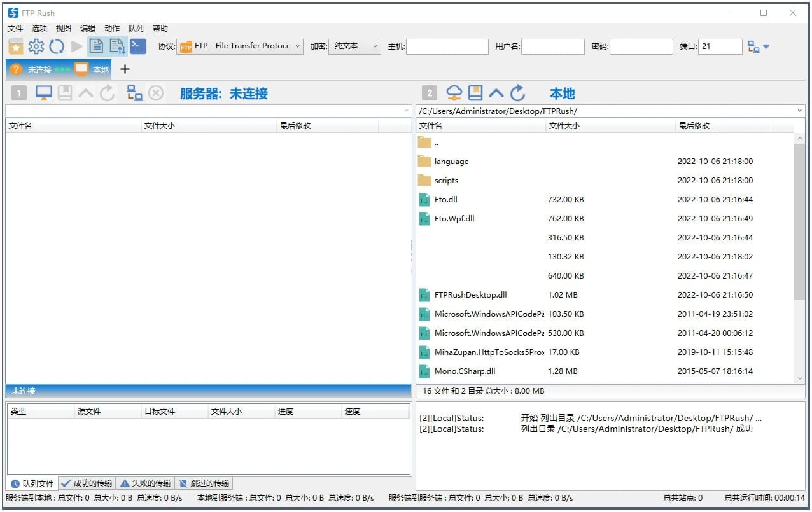Toggle the log view document icon
The image size is (812, 512).
[96, 46]
